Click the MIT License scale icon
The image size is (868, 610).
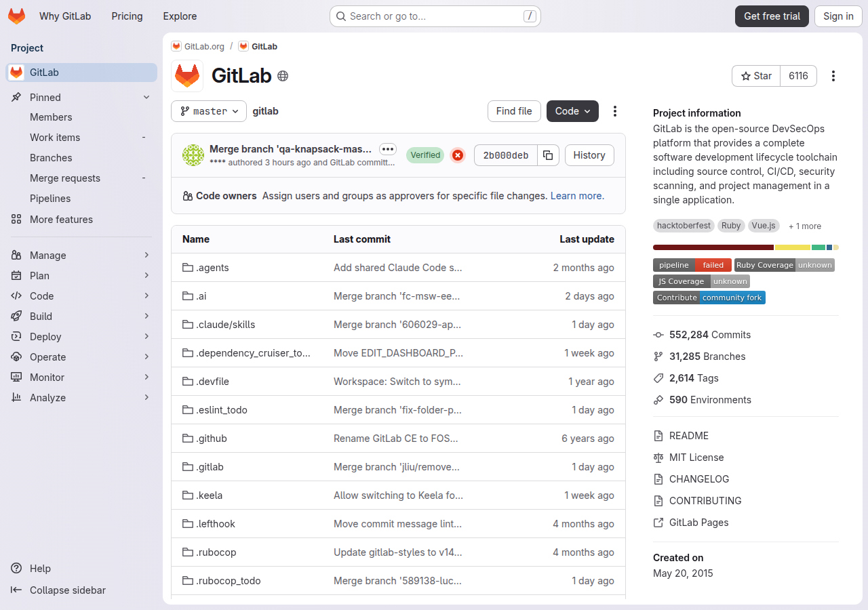(658, 457)
